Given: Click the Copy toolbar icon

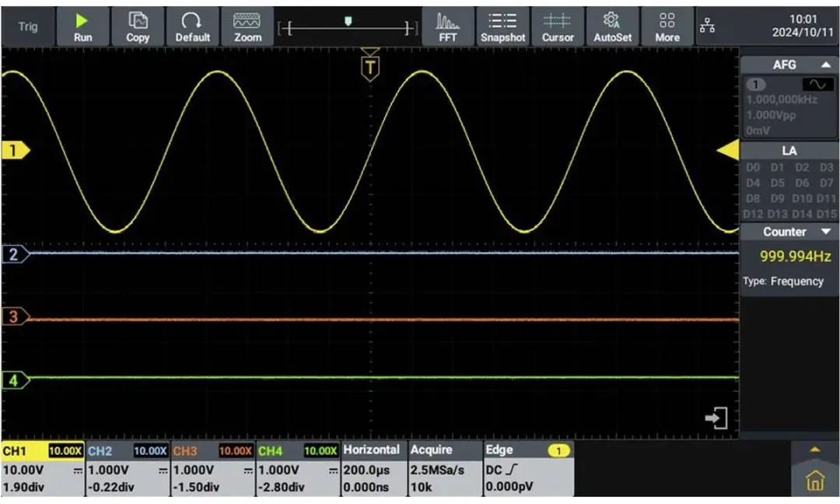Looking at the screenshot, I should (x=138, y=26).
